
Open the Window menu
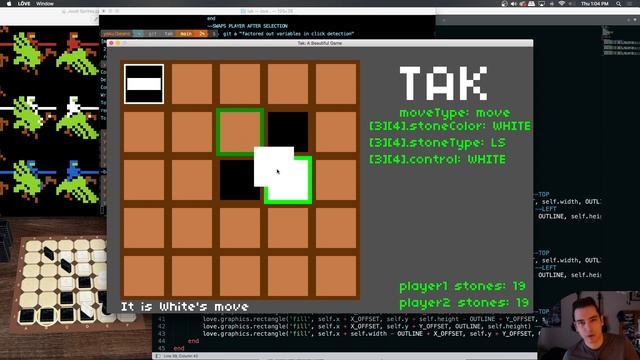click(x=45, y=4)
